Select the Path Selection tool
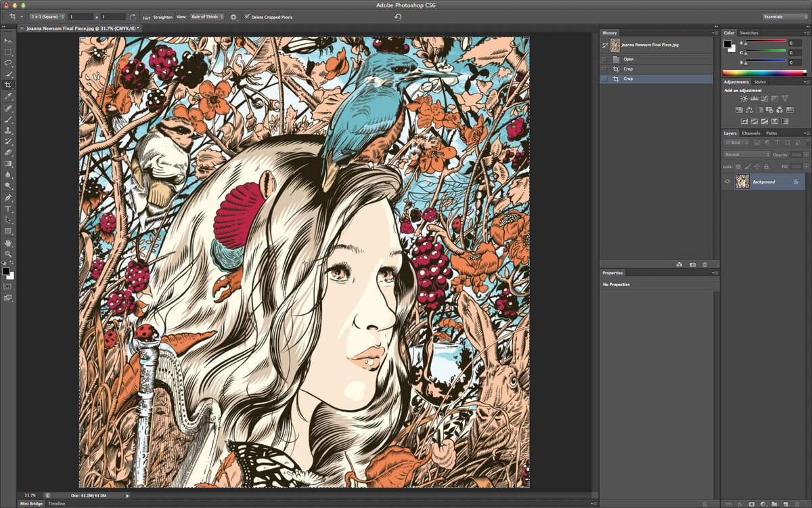This screenshot has width=812, height=508. [x=8, y=219]
